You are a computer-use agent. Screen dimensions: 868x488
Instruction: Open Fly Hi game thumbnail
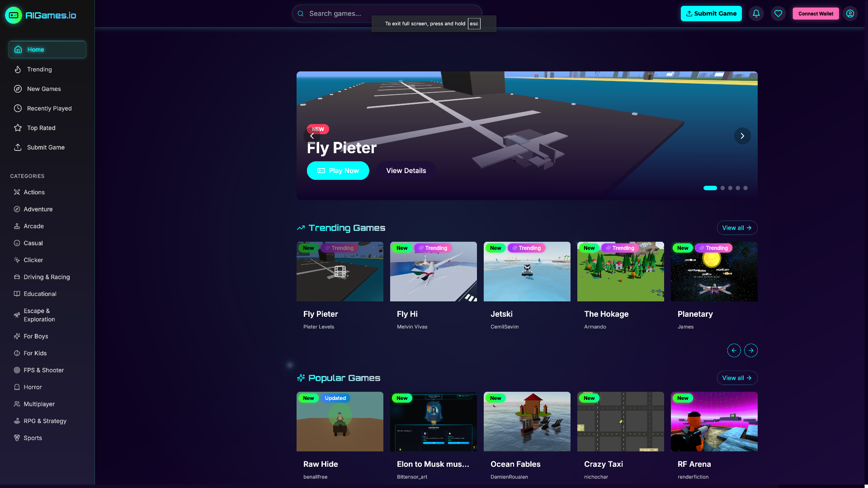(x=433, y=272)
